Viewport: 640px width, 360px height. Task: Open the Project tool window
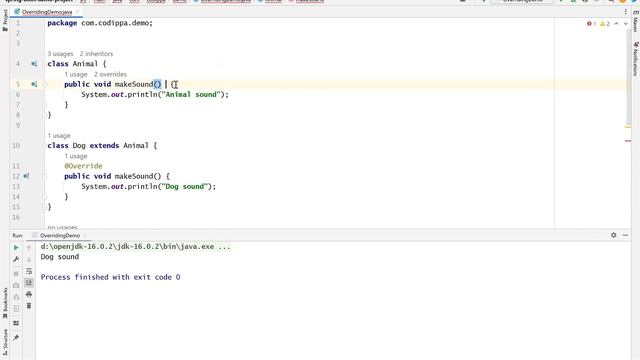pyautogui.click(x=5, y=20)
